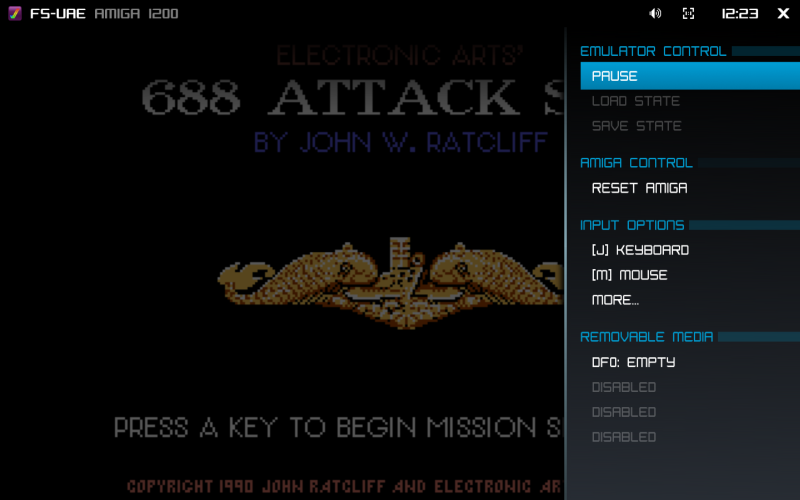Click the 12:23 clock in the title bar
The width and height of the screenshot is (800, 500).
click(740, 13)
